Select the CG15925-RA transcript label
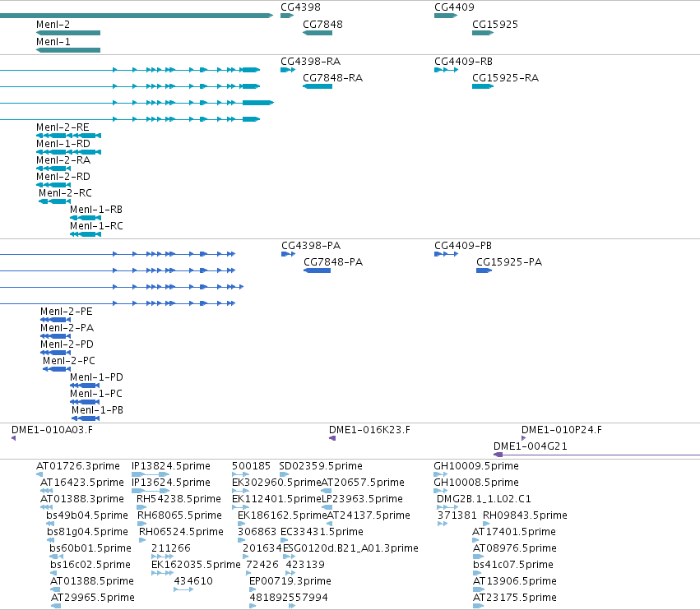The height and width of the screenshot is (610, 700). point(505,78)
